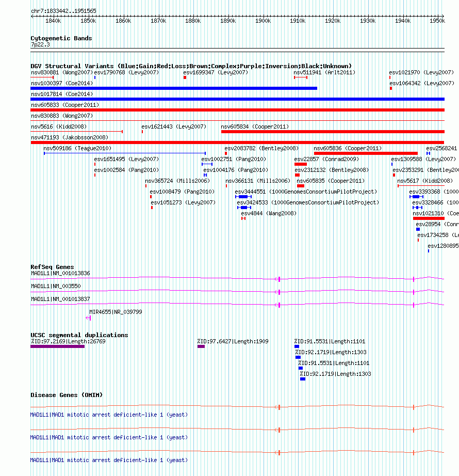The width and height of the screenshot is (459, 476).
Task: Select the nsv605834 (Cooper2011) red bar
Action: (x=333, y=132)
